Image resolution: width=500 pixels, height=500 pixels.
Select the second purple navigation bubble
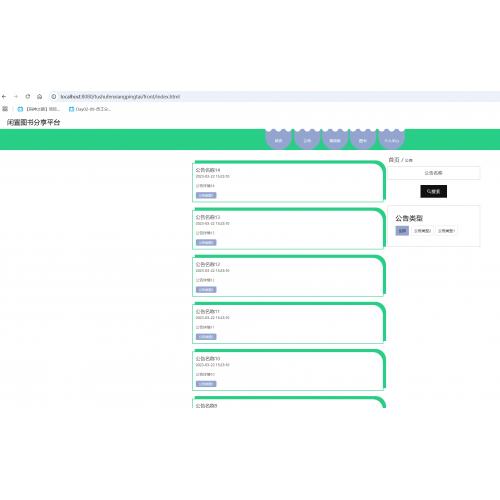click(307, 140)
